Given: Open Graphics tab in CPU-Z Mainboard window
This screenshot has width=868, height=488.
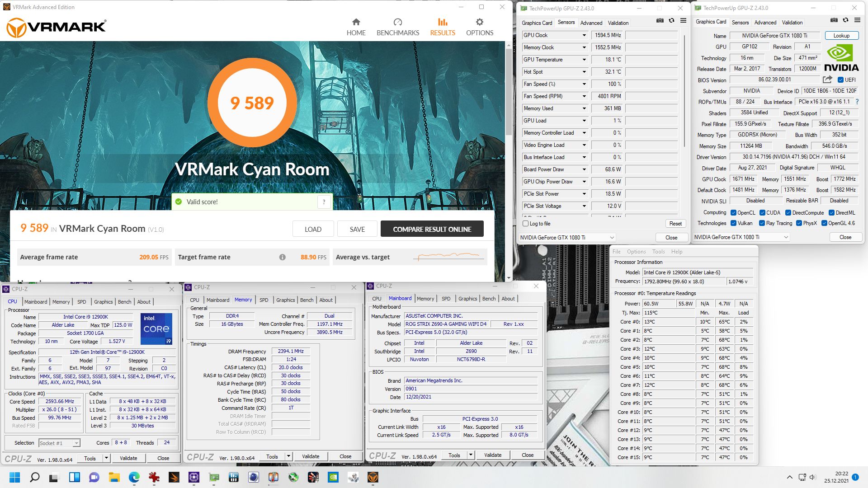Looking at the screenshot, I should pyautogui.click(x=467, y=299).
